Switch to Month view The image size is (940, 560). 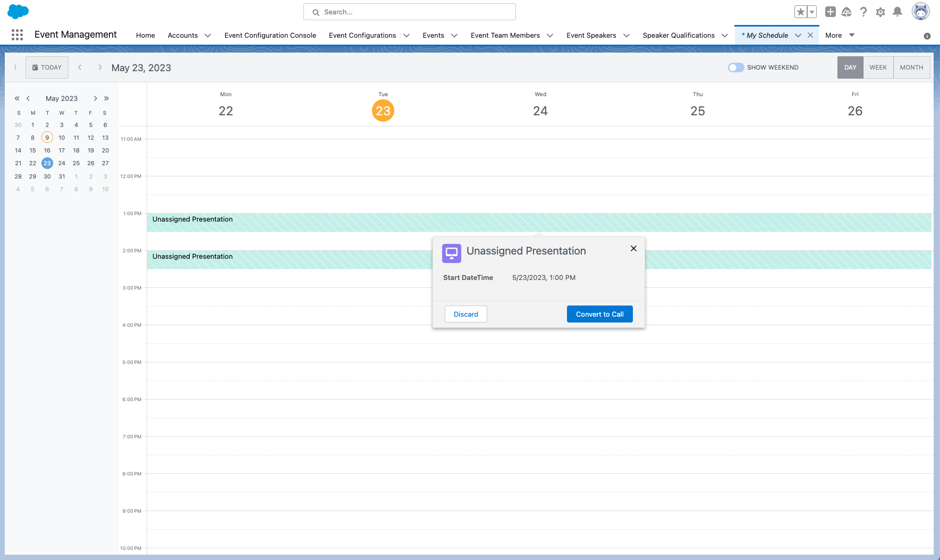pyautogui.click(x=911, y=67)
